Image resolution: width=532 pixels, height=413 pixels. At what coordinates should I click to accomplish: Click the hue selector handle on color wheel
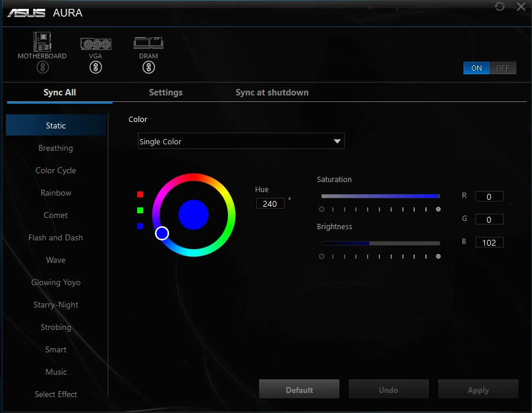[162, 233]
